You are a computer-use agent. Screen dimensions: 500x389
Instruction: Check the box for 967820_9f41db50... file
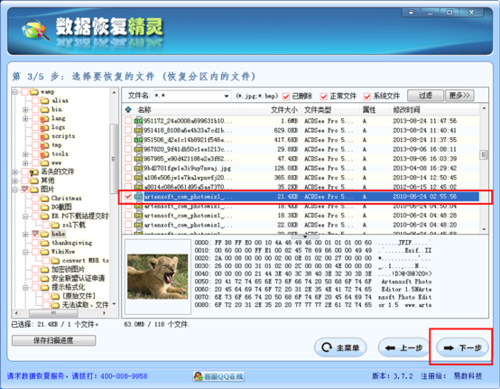click(128, 149)
